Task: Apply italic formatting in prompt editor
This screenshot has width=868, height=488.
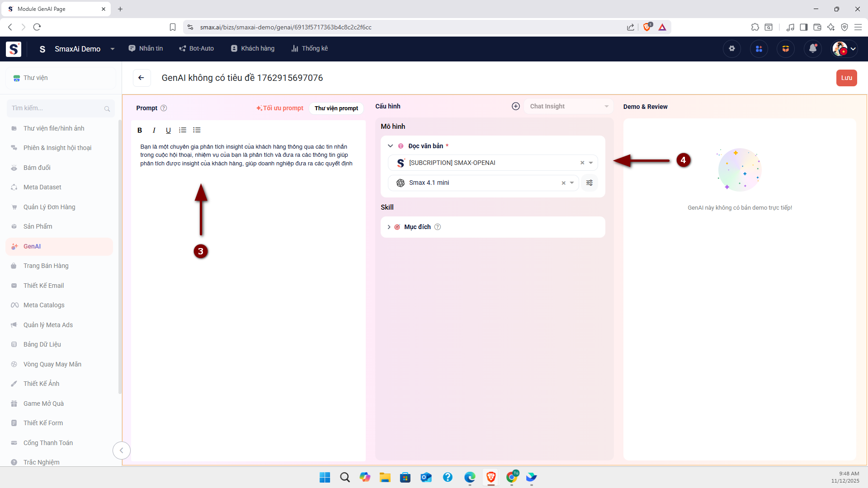Action: [154, 130]
